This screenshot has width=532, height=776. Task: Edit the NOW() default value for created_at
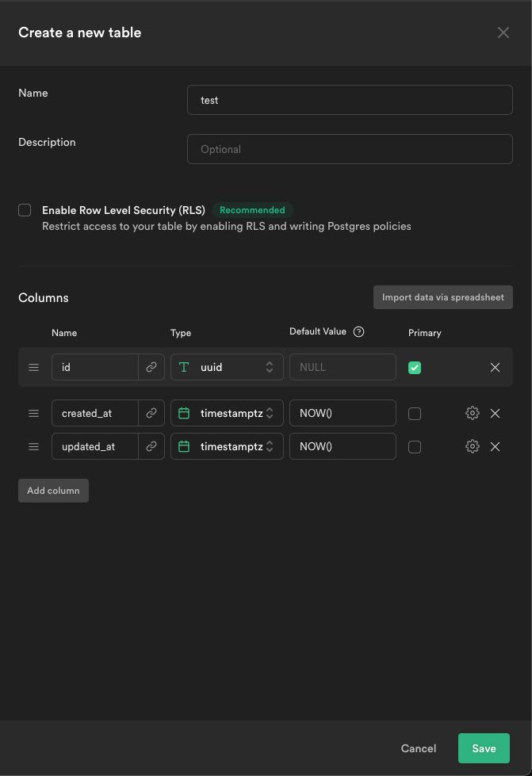[343, 413]
